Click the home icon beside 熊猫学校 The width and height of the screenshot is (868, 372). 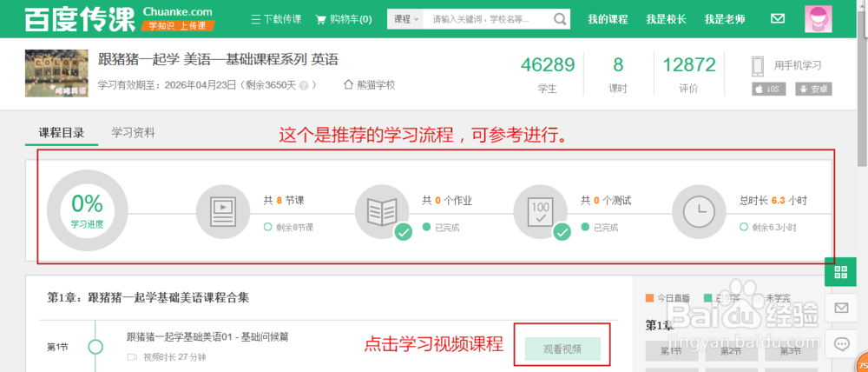click(348, 85)
